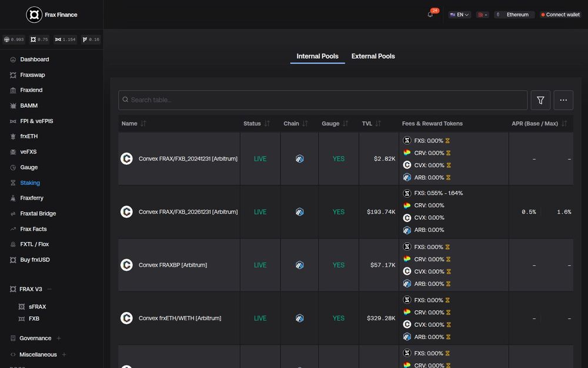Open the three-dots table options menu
This screenshot has height=368, width=588.
tap(563, 100)
